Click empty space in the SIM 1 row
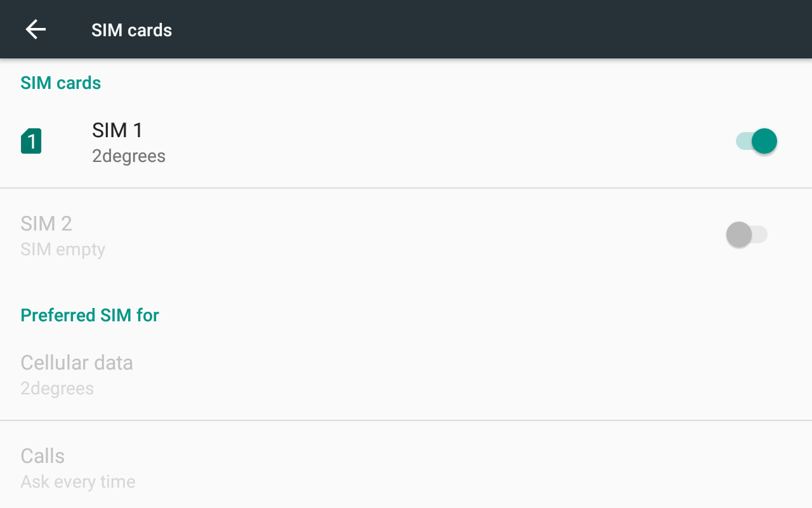The image size is (812, 508). [444, 141]
